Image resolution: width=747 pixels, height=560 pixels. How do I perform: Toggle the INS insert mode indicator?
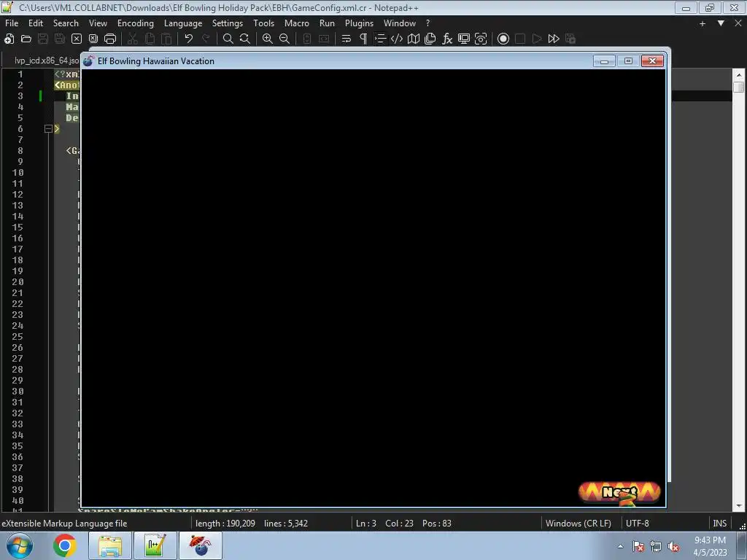pyautogui.click(x=719, y=523)
